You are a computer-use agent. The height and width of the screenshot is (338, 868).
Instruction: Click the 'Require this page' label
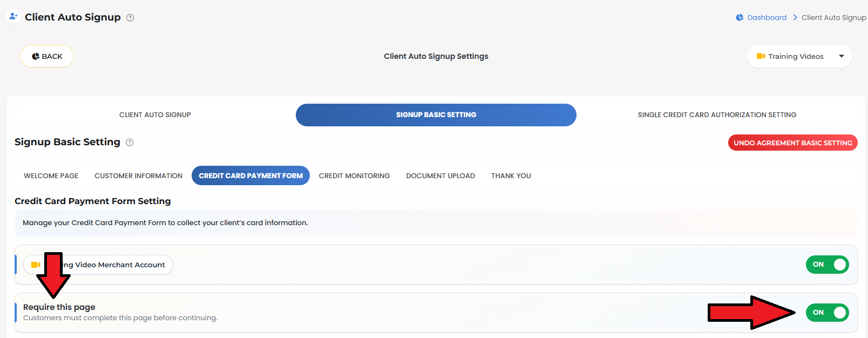click(x=59, y=307)
